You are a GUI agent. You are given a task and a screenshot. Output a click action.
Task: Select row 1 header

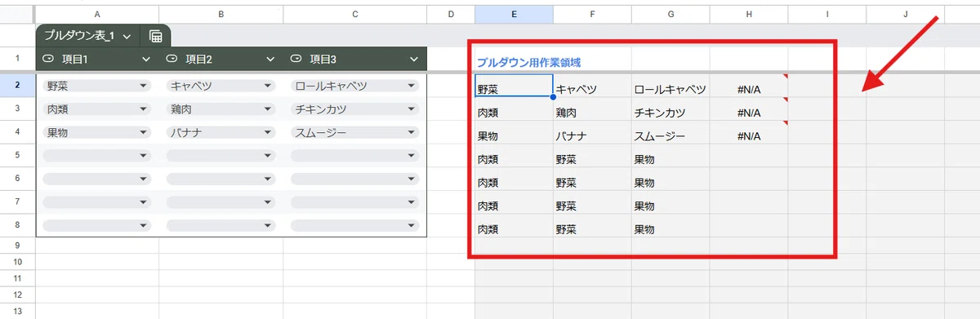click(18, 59)
